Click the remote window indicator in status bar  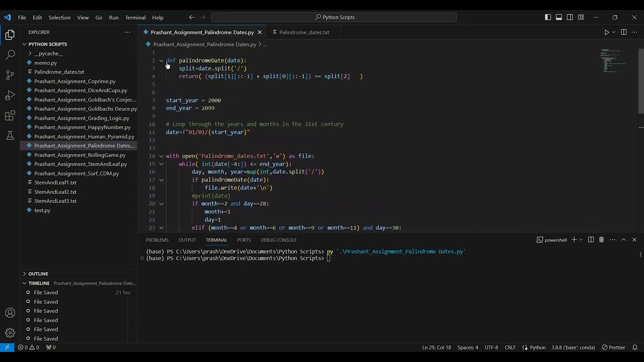[x=7, y=347]
